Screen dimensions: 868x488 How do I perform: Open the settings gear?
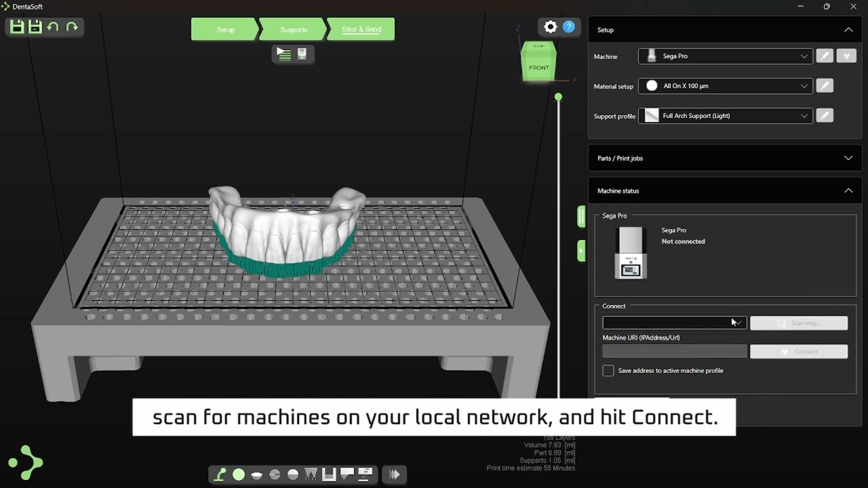(x=551, y=27)
